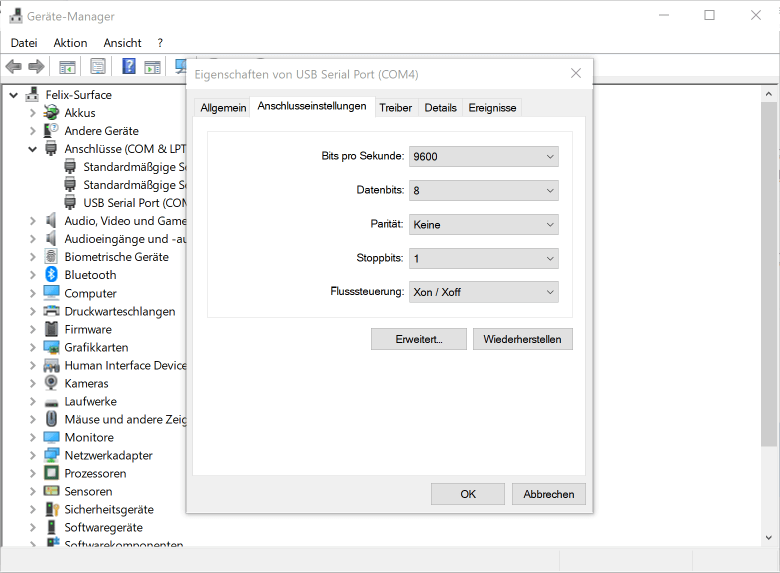Click the Grafikkarten display adapter icon
The height and width of the screenshot is (573, 780).
click(x=51, y=347)
